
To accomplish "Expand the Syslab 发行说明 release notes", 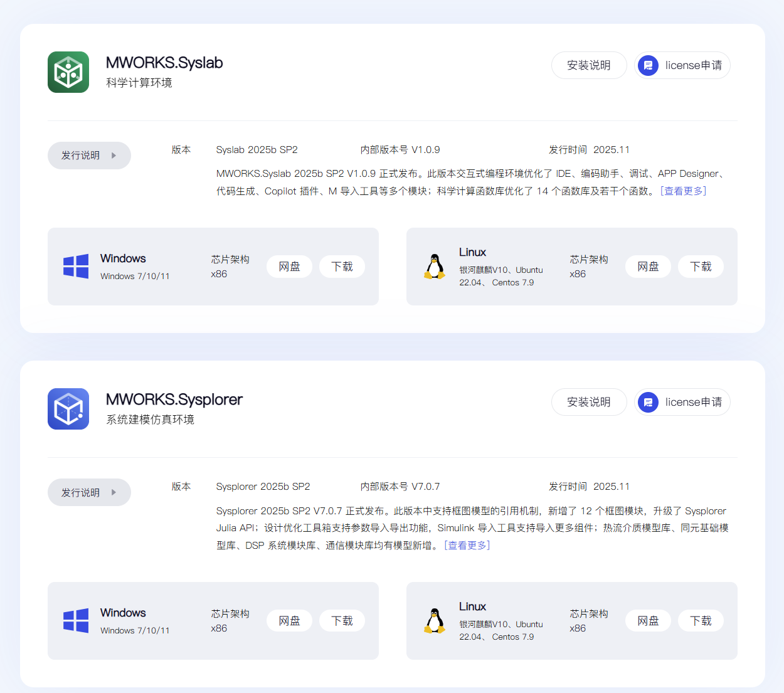I will 89,156.
